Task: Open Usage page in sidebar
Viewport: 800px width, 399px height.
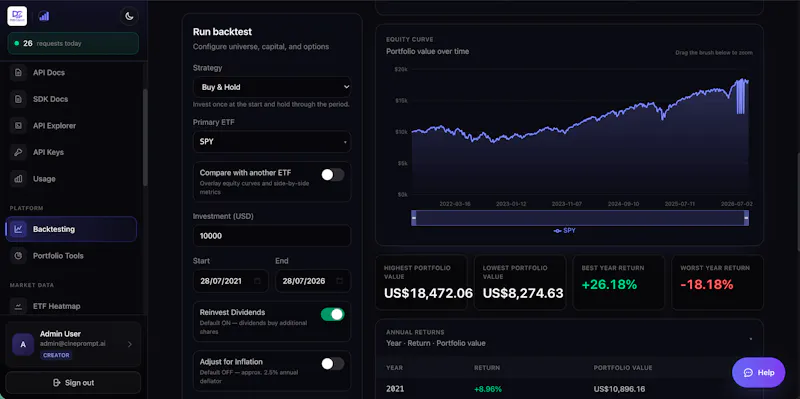Action: pyautogui.click(x=71, y=179)
